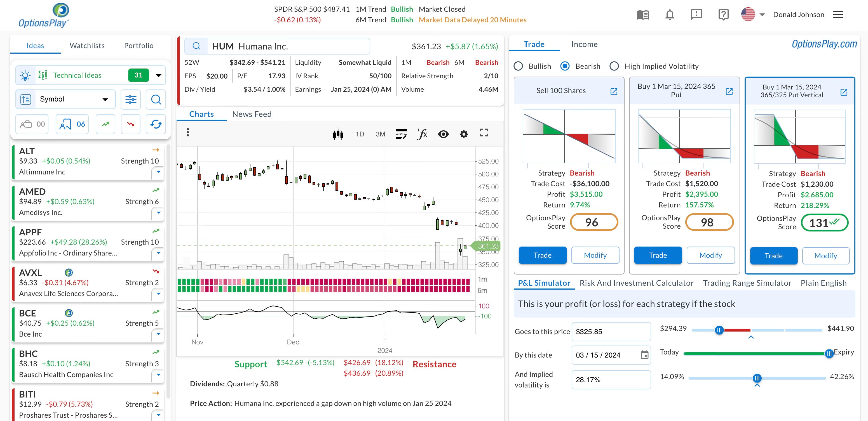This screenshot has height=421, width=868.
Task: Change candlestick chart type
Action: coord(338,134)
